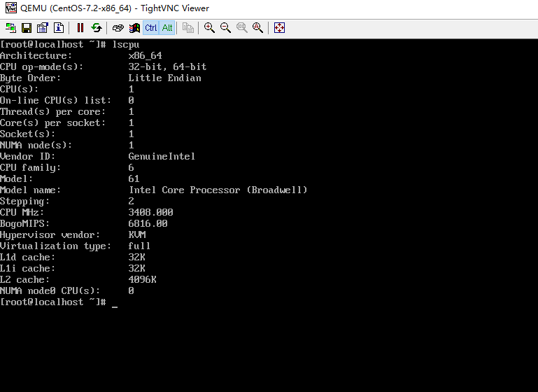Click the 'KVM' hypervisor vendor value
Viewport: 538px width, 392px height.
tap(137, 234)
